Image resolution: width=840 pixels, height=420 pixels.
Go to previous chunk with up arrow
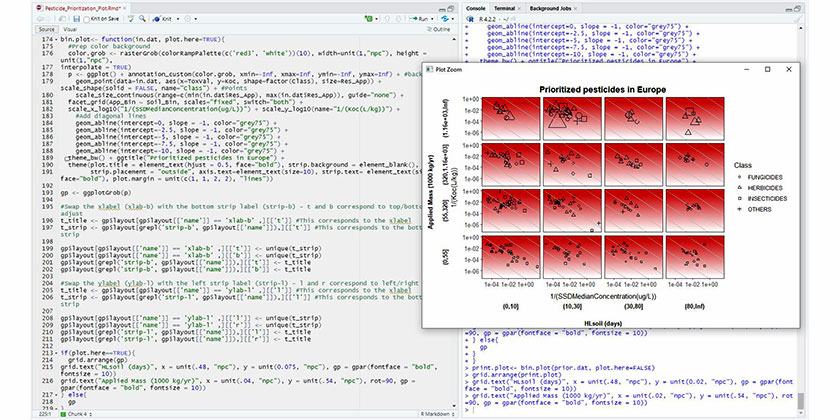pyautogui.click(x=387, y=19)
